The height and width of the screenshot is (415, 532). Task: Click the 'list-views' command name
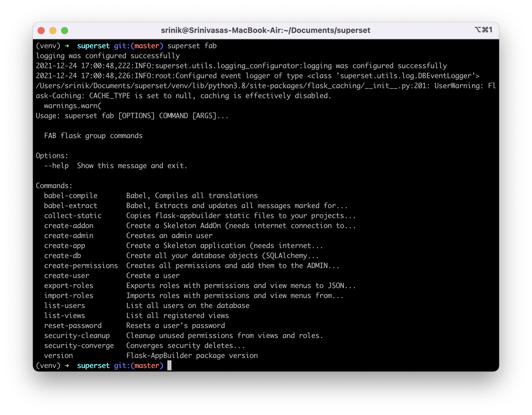65,316
